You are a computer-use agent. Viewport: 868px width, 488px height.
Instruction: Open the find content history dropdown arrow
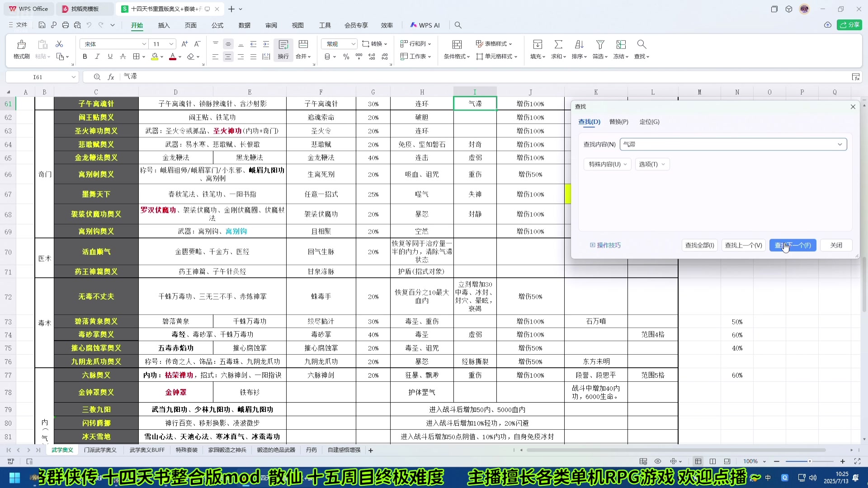coord(840,145)
